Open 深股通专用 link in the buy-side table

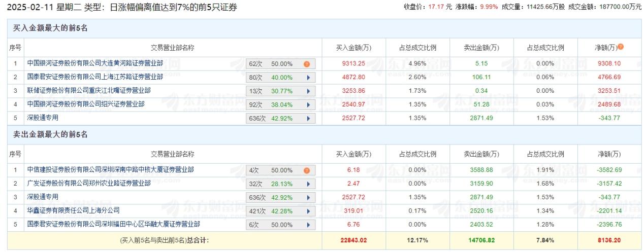[x=43, y=118]
